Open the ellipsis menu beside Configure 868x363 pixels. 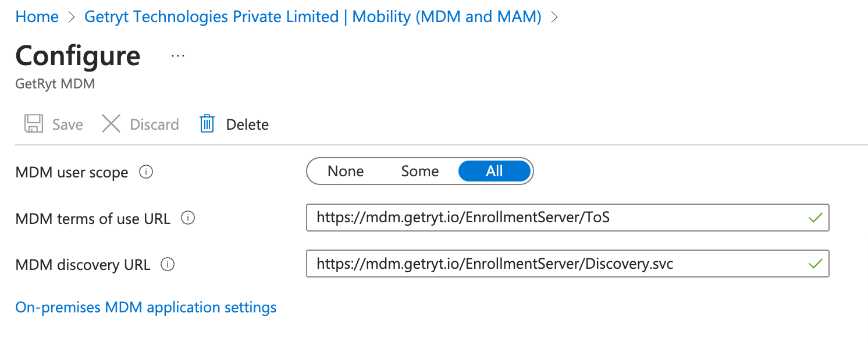click(178, 56)
